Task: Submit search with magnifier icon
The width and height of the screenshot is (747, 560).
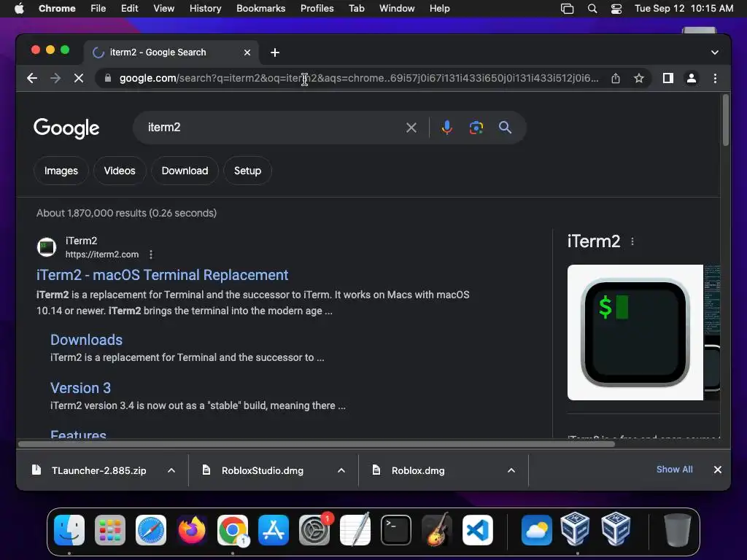Action: pyautogui.click(x=505, y=128)
